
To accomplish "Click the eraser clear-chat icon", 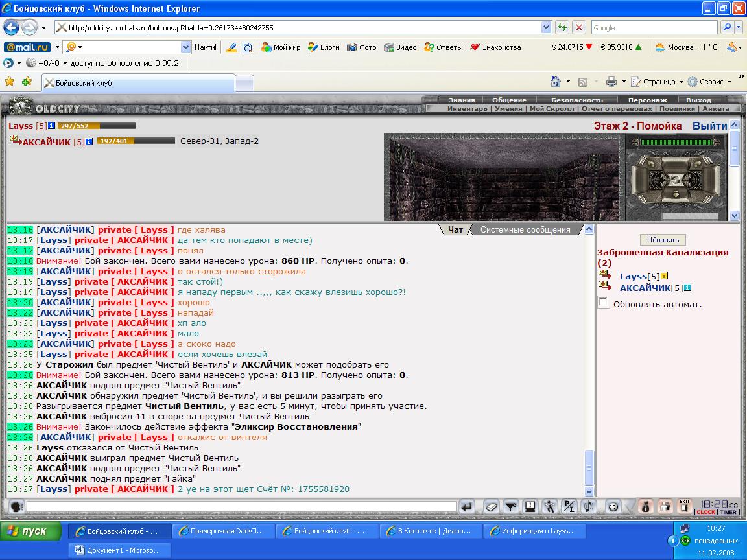I will pyautogui.click(x=492, y=507).
